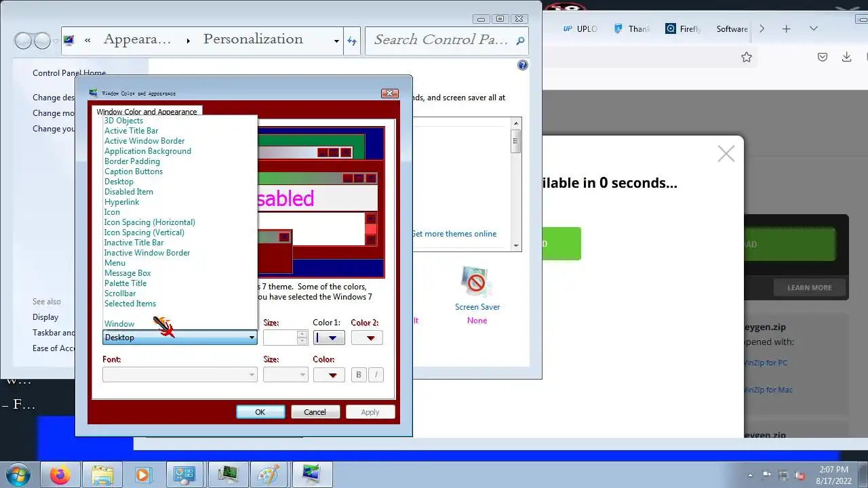Open the font Size dropdown

pyautogui.click(x=285, y=374)
